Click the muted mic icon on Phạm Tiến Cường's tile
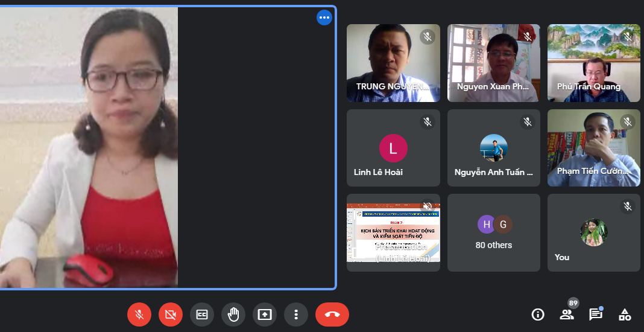This screenshot has height=332, width=644. coord(628,122)
